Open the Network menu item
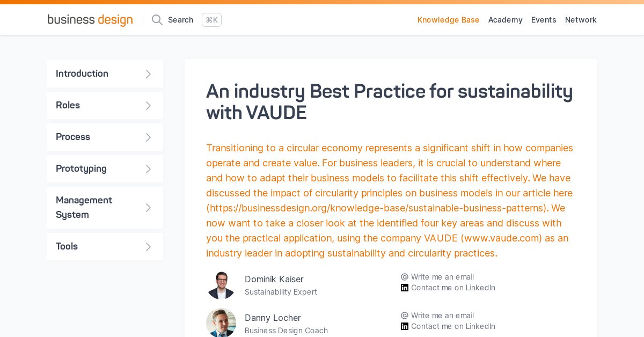Image resolution: width=644 pixels, height=337 pixels. coord(581,20)
